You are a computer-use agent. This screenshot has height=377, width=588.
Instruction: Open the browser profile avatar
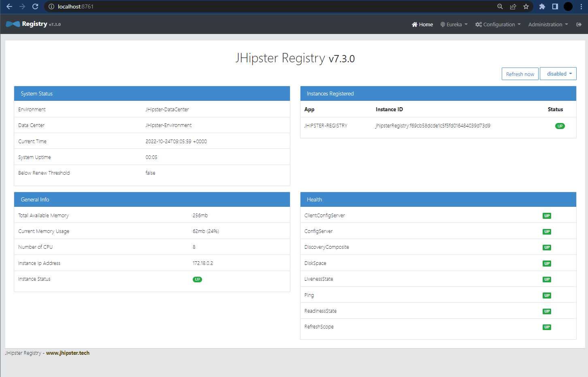568,6
